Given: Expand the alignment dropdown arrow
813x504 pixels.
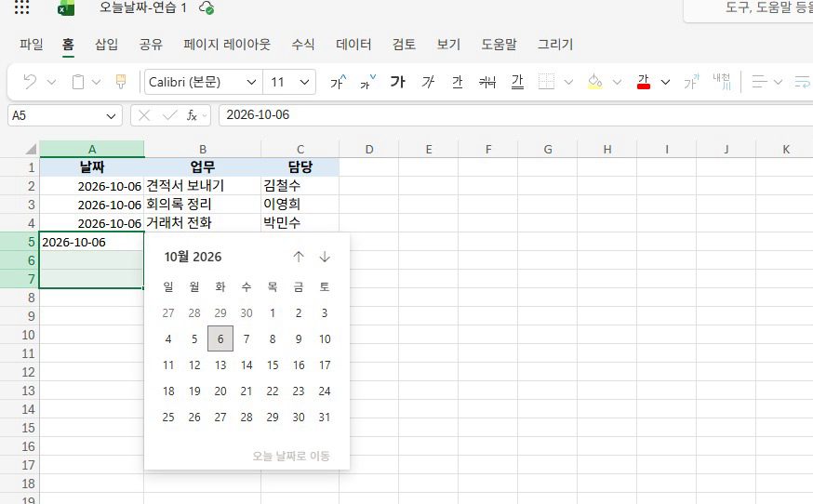Looking at the screenshot, I should coord(778,82).
